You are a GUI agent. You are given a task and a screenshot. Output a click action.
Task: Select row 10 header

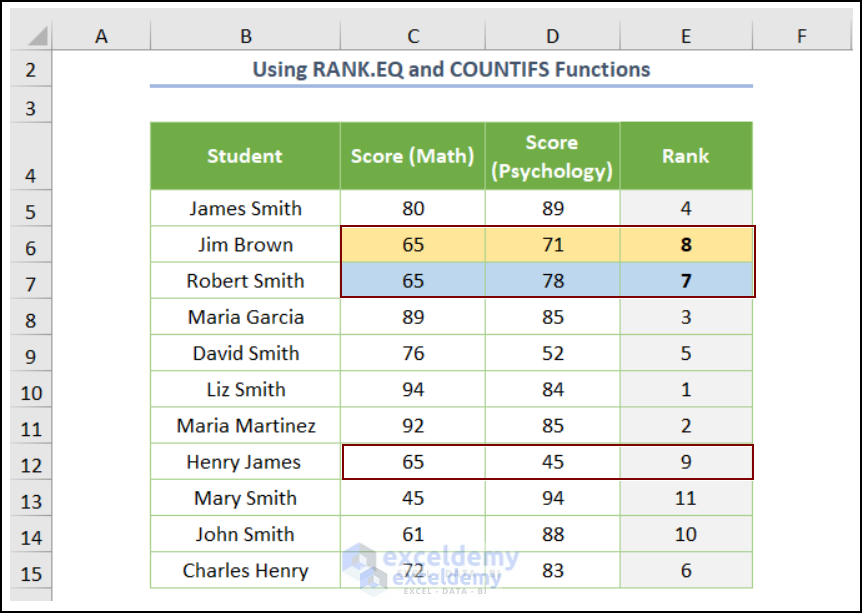(x=31, y=389)
